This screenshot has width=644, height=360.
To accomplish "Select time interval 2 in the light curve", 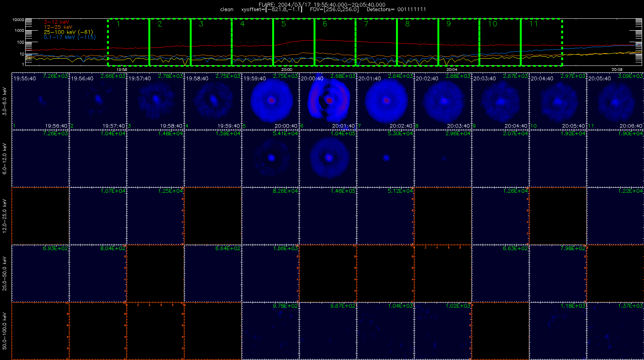I will [170, 42].
